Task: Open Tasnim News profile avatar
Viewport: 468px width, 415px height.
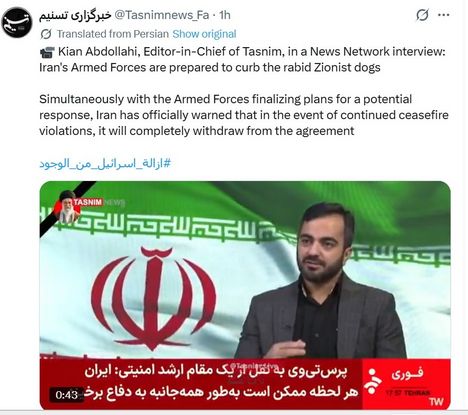Action: pos(17,23)
